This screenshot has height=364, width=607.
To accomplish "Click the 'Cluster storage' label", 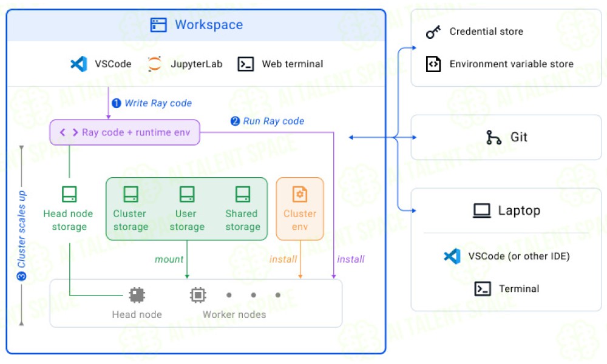I will [131, 220].
